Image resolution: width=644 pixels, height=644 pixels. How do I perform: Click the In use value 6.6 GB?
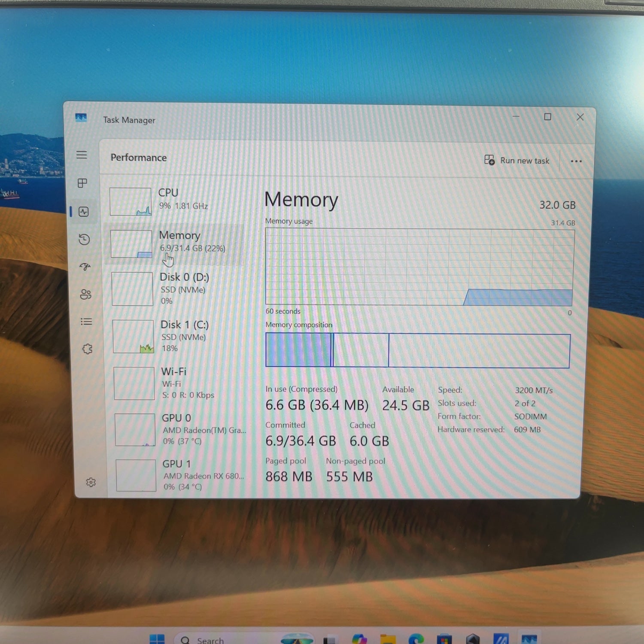pos(317,405)
